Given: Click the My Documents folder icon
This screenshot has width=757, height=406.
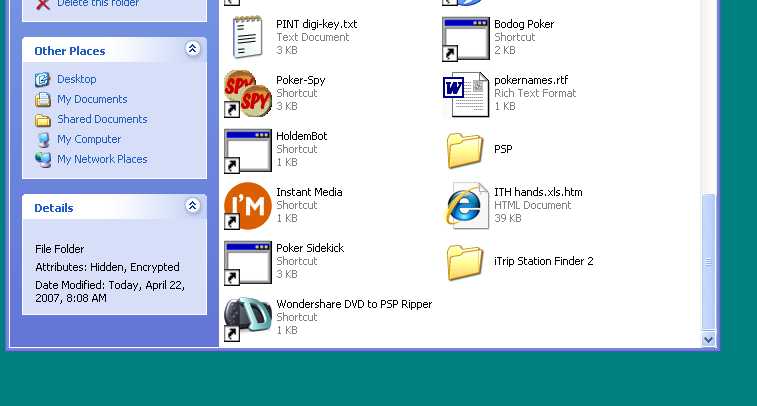Looking at the screenshot, I should (42, 99).
